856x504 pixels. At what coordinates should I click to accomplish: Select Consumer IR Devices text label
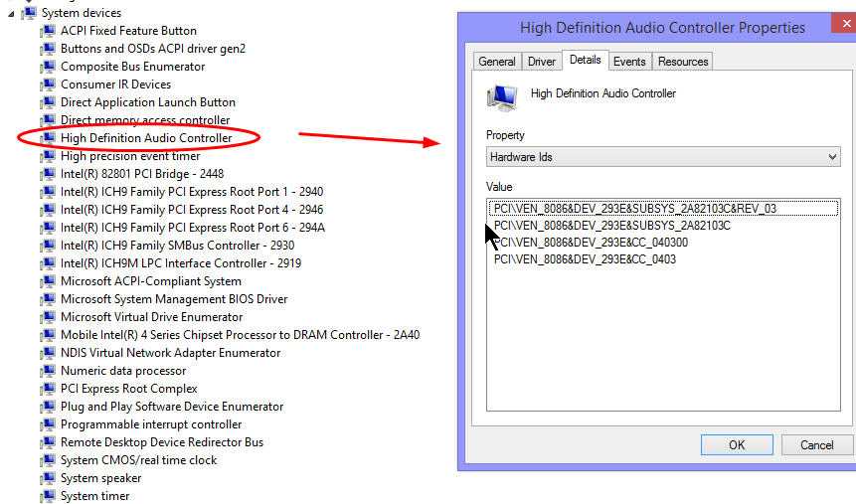coord(115,84)
